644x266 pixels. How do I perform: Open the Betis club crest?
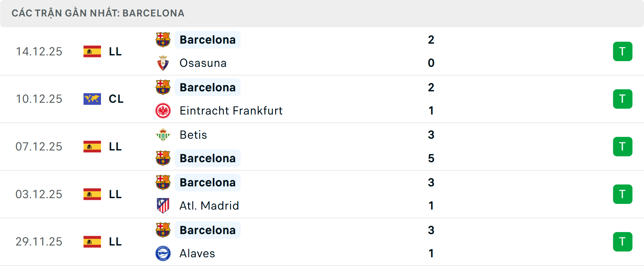tap(163, 135)
